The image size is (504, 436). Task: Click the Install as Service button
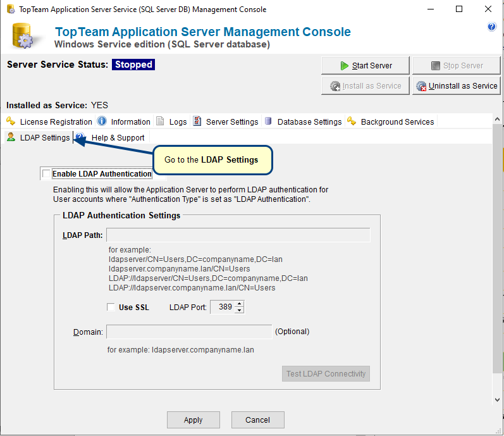click(366, 86)
